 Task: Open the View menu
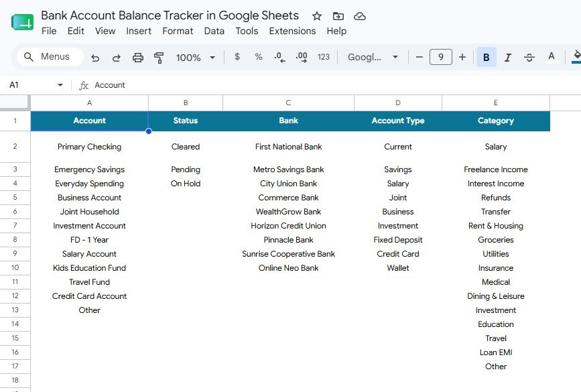105,31
